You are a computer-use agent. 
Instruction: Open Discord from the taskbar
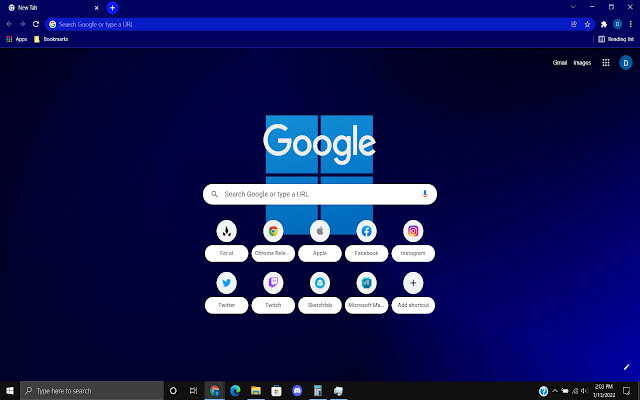[x=297, y=391]
